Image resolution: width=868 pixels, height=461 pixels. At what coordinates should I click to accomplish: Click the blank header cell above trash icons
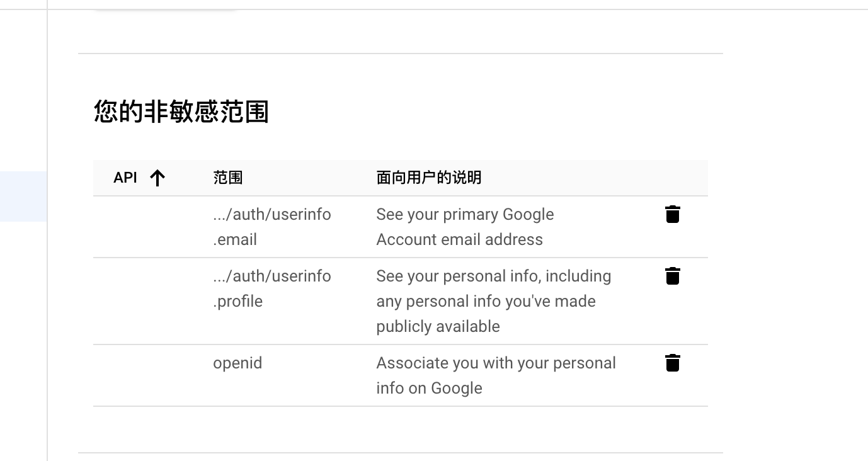point(673,178)
